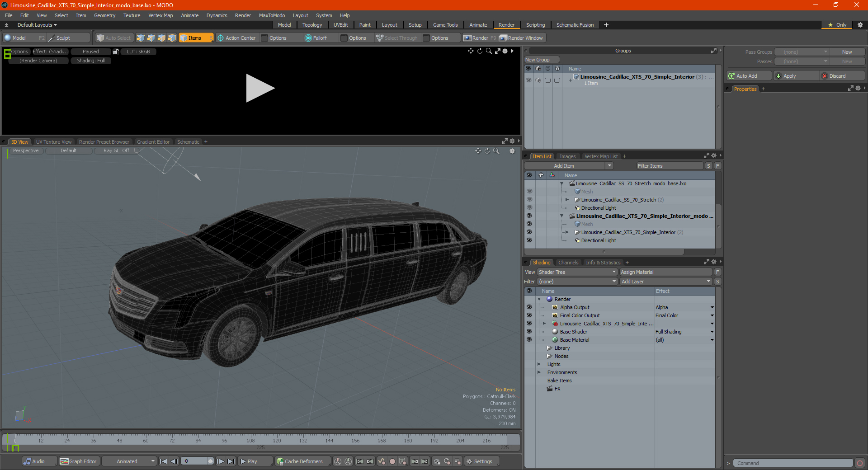Screen dimensions: 868x470
Task: Switch to the UV Texture View tab
Action: pyautogui.click(x=54, y=142)
